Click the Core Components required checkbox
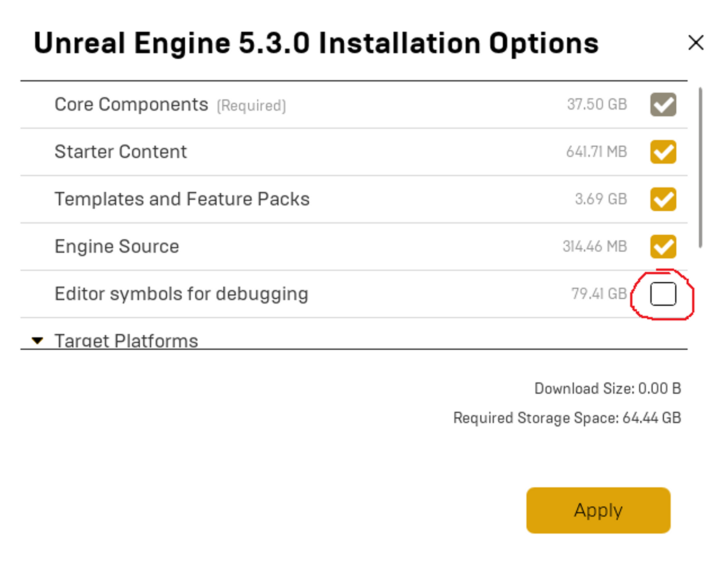Screen dimensions: 728x566 point(663,105)
